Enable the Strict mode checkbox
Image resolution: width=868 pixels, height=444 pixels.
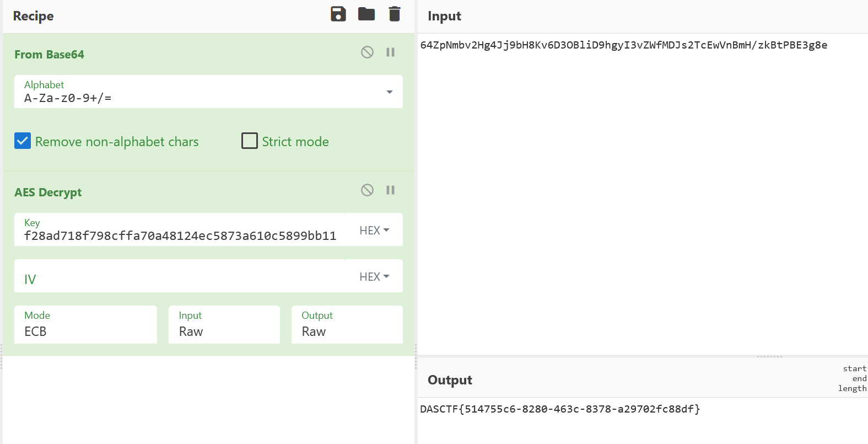tap(250, 141)
